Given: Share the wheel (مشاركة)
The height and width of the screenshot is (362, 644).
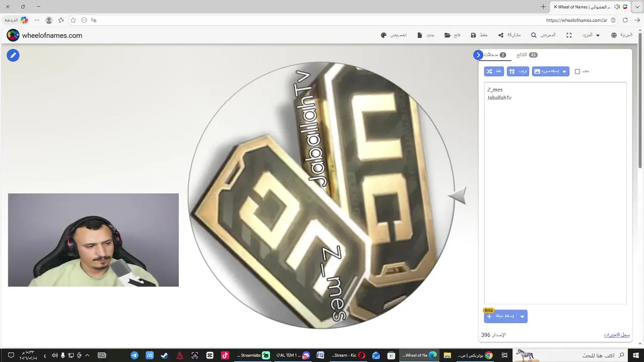Looking at the screenshot, I should [509, 35].
